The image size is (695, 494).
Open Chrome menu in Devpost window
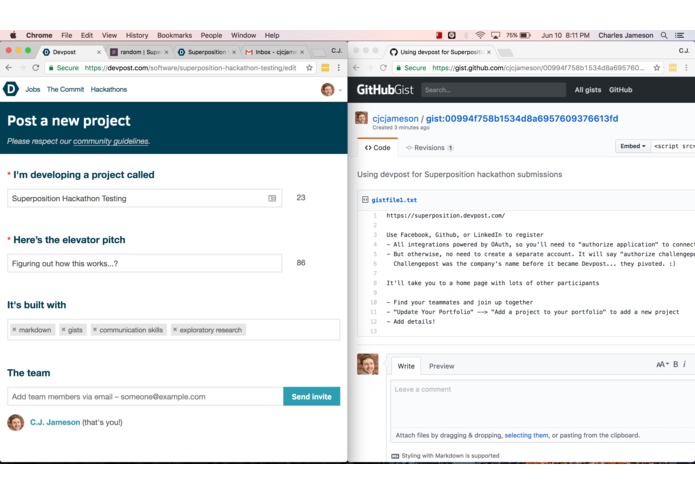click(x=339, y=68)
